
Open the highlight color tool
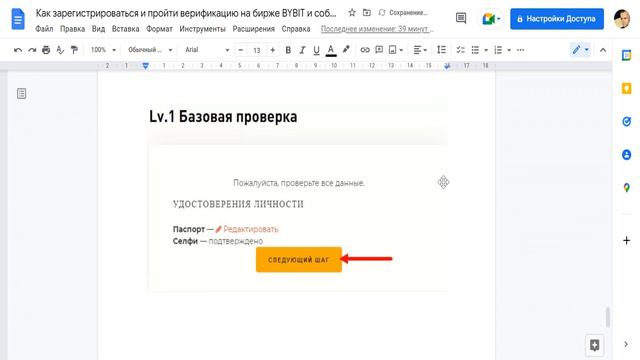pos(346,50)
